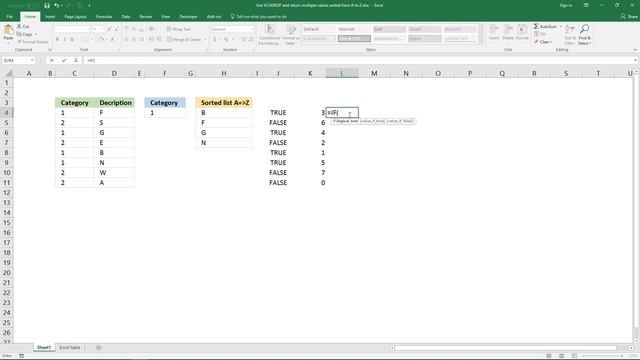Collapse the ribbon with the arrow
Viewport: 640px width, 360px height.
click(635, 50)
